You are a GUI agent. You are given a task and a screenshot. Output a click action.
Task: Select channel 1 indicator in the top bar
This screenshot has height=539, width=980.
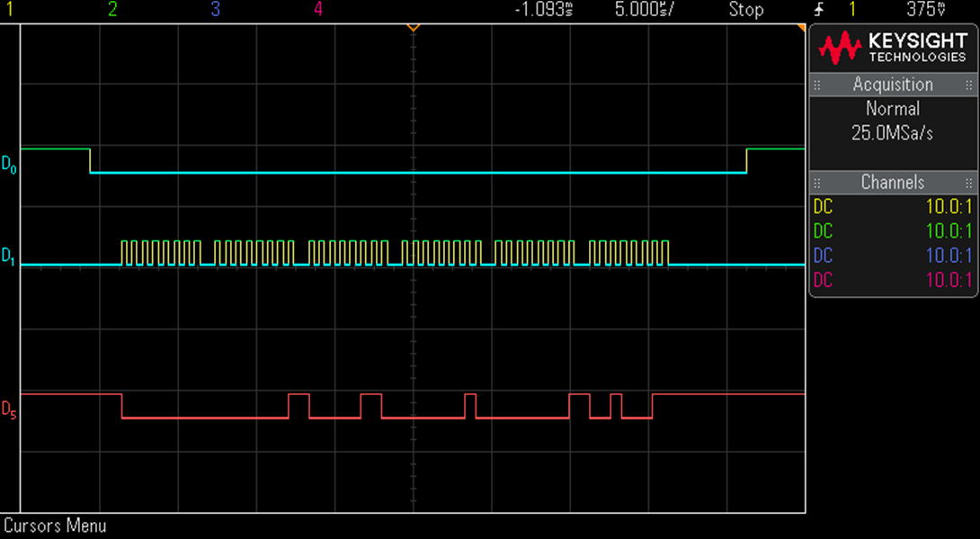tap(9, 9)
